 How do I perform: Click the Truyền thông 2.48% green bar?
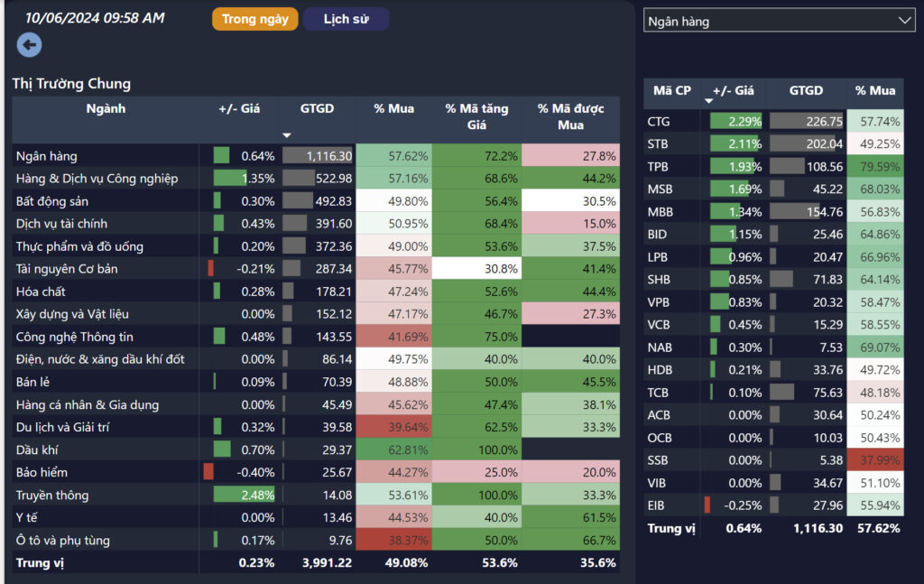231,494
